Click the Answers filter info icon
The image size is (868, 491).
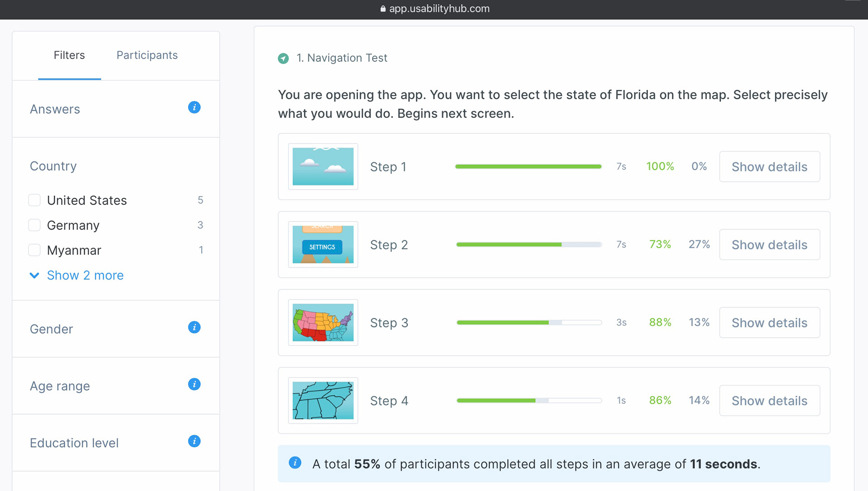click(x=194, y=108)
